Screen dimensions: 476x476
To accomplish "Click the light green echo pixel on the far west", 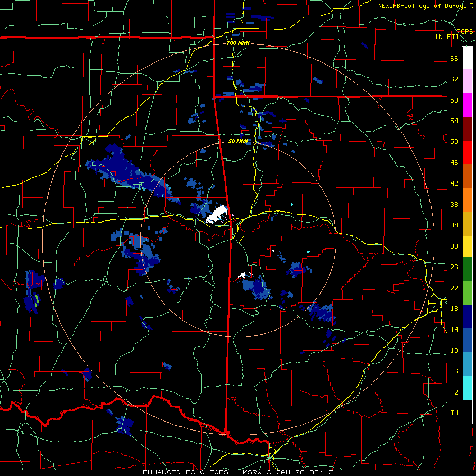I will tap(36, 300).
